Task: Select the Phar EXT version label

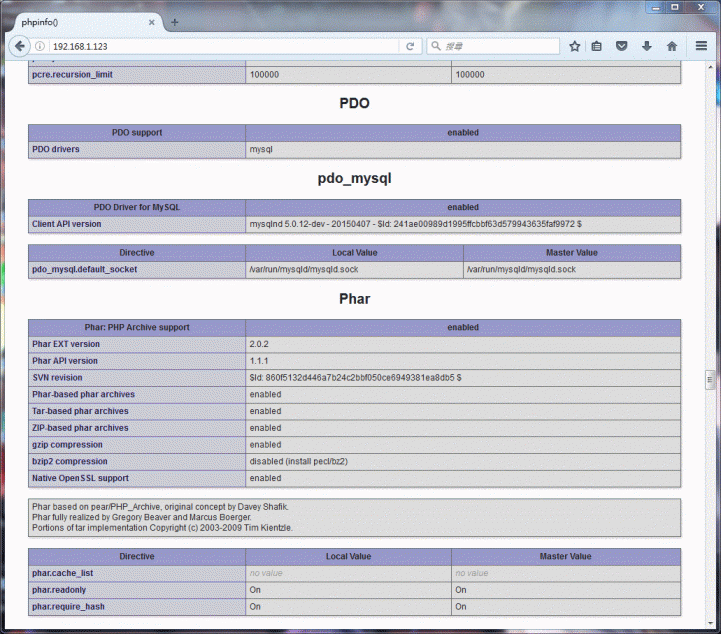Action: 66,344
